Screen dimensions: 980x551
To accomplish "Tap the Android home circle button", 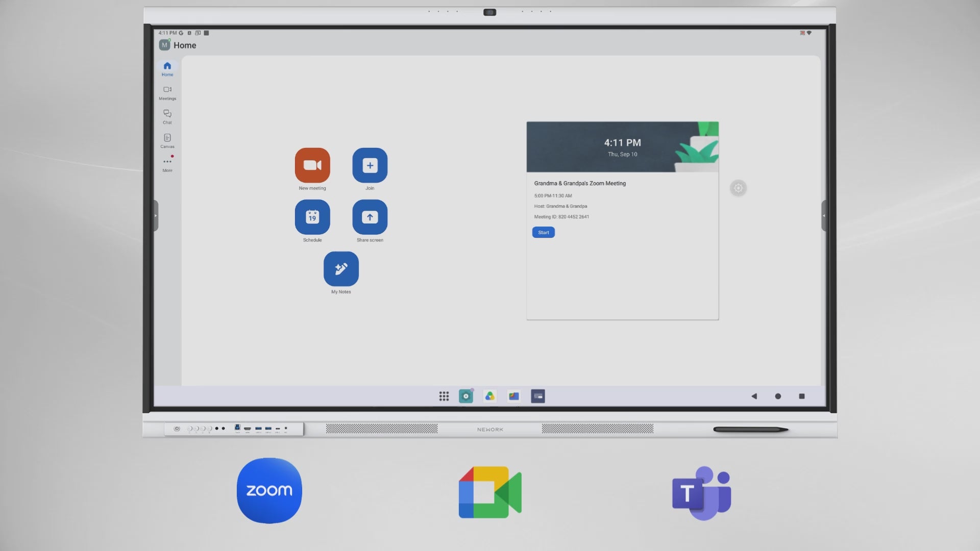I will 778,396.
